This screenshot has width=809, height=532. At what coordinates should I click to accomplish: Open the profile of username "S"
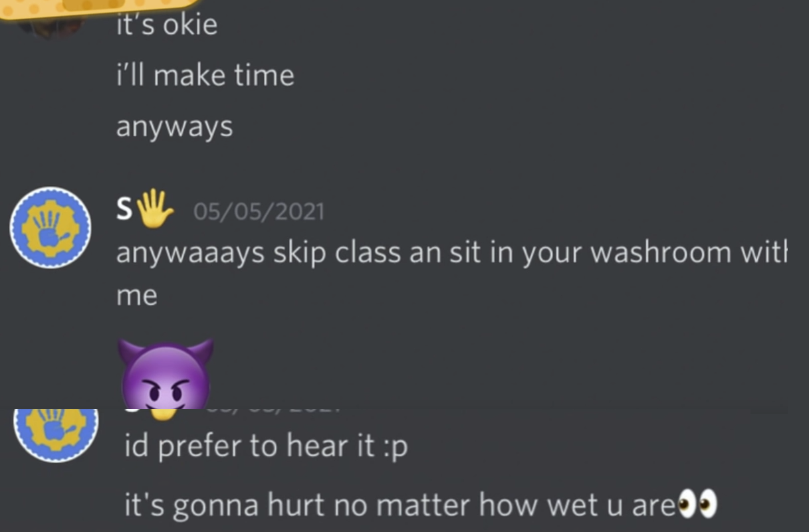coord(124,210)
